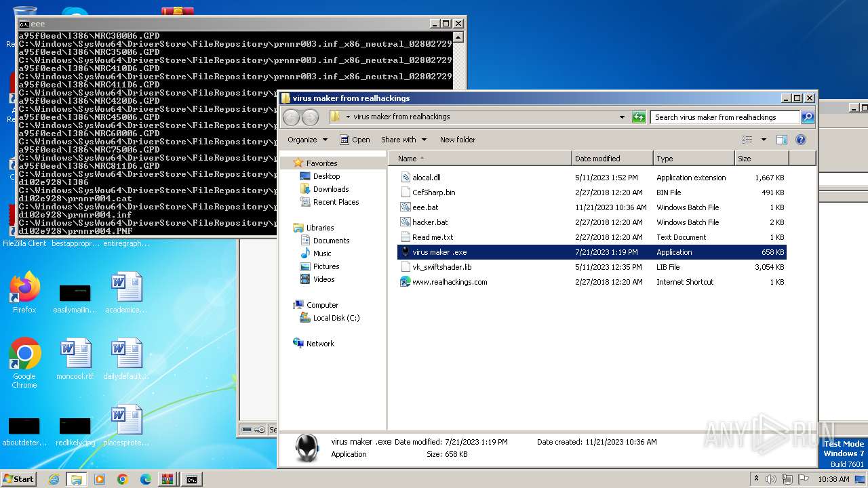The height and width of the screenshot is (488, 868).
Task: Click the Explorer Back arrow button
Action: point(291,117)
